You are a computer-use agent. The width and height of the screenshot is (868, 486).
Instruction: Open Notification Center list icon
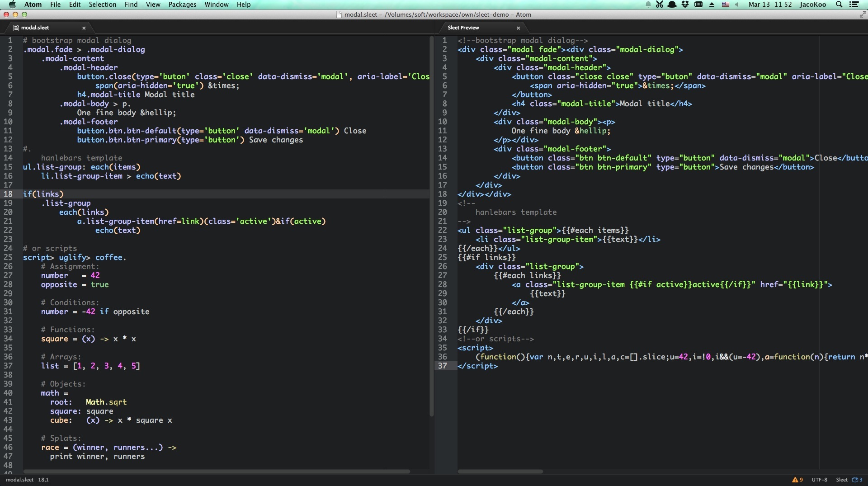point(854,5)
